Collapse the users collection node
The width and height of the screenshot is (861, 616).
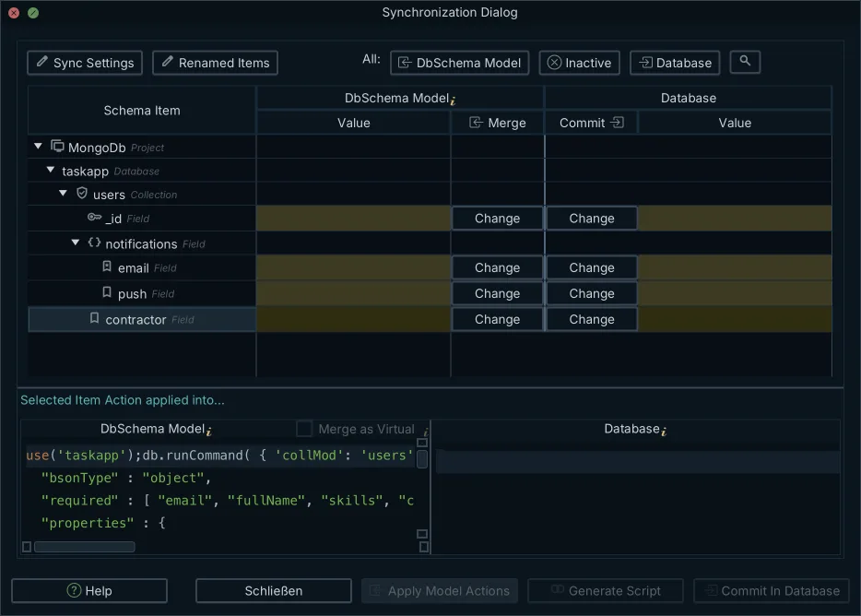point(64,194)
